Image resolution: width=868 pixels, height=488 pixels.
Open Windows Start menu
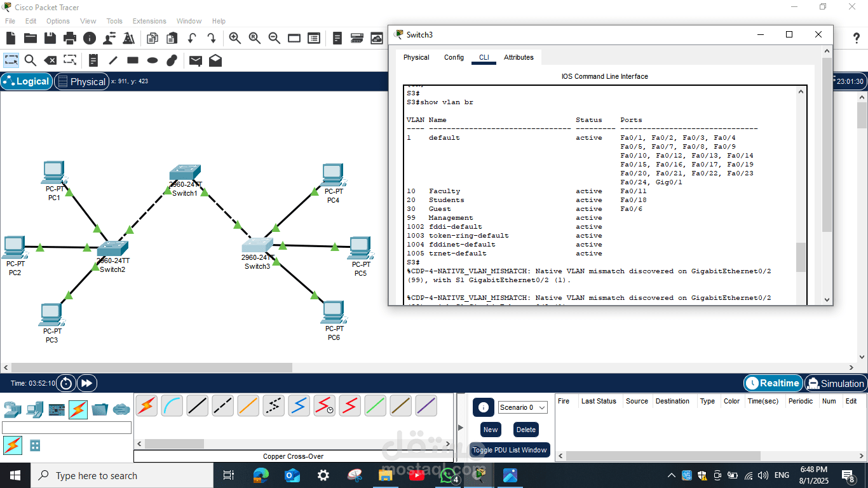15,475
